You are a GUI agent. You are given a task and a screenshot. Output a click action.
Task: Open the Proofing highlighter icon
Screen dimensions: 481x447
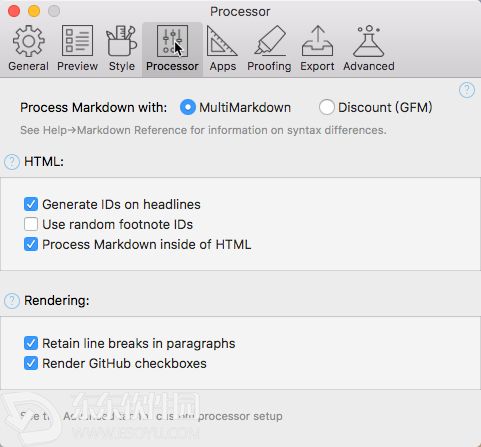[270, 41]
